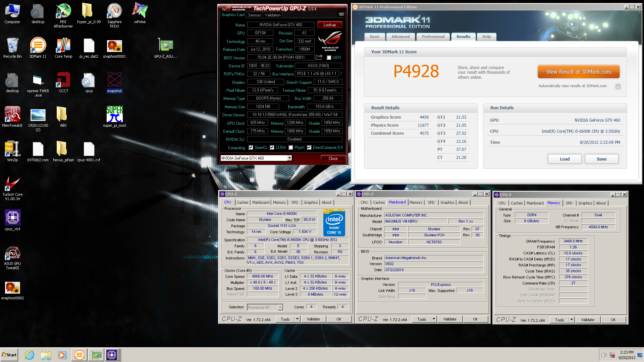Click the motherboard model MAXIMUS VIII HERO
The image size is (644, 362).
[x=416, y=221]
